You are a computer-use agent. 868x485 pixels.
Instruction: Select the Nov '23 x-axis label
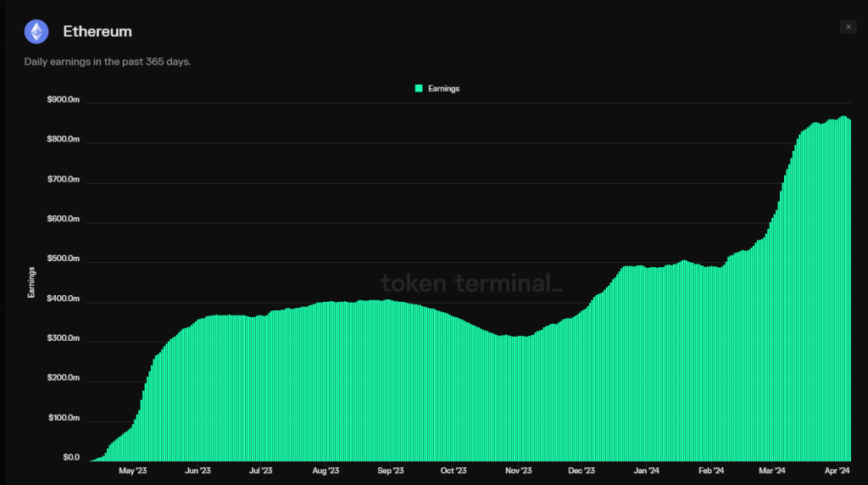click(518, 471)
